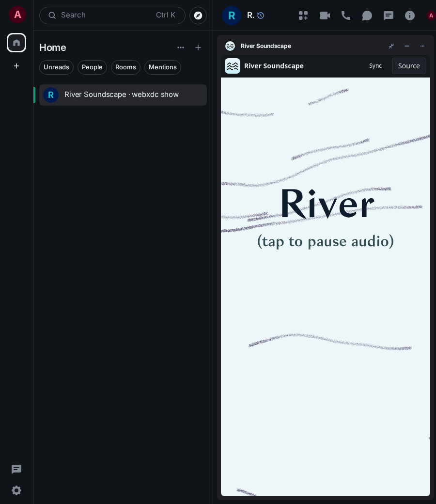Click the room avatar R in header
This screenshot has width=436, height=504.
pyautogui.click(x=232, y=15)
